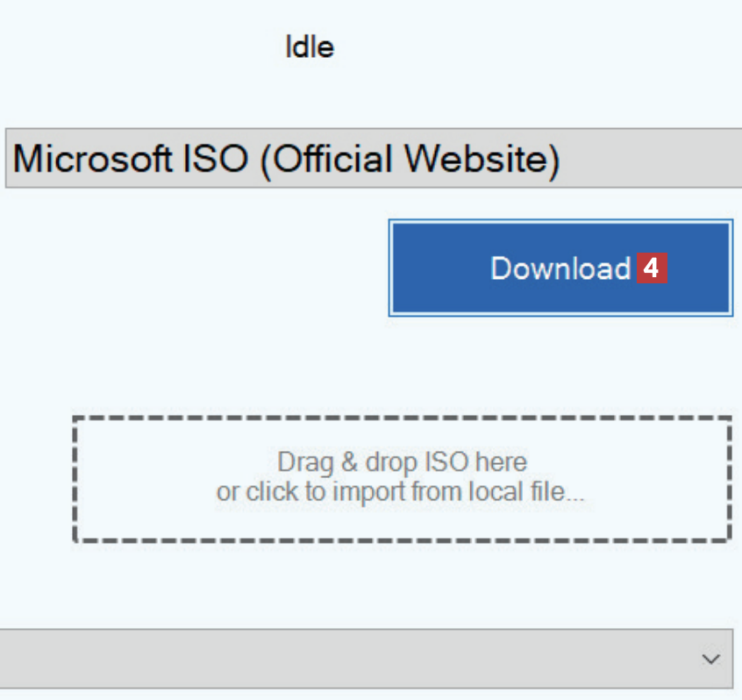Screen dimensions: 742x700
Task: Open the Microsoft ISO (Official Website) dropdown
Action: pyautogui.click(x=373, y=159)
